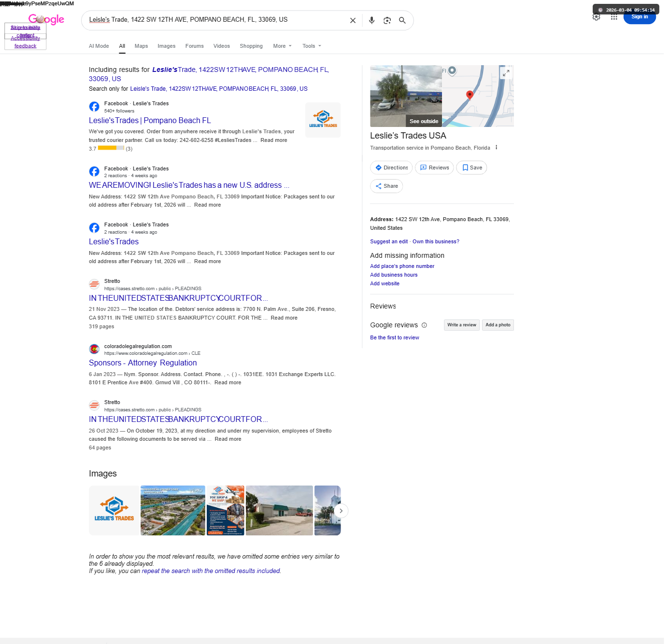Expand the map with the arrows icon
The width and height of the screenshot is (669, 644).
tap(506, 73)
